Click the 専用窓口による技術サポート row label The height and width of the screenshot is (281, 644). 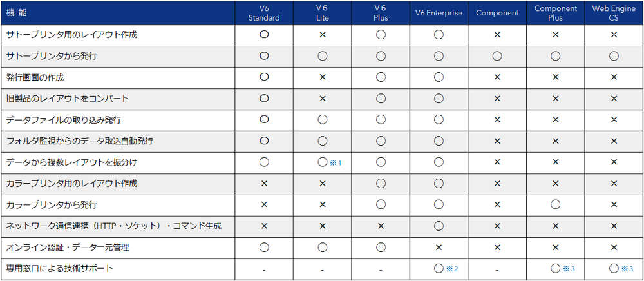pos(59,269)
